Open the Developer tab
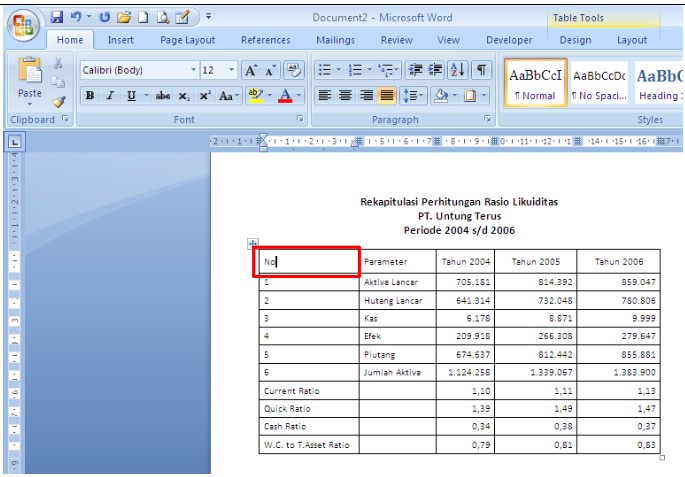The image size is (685, 477). [509, 40]
